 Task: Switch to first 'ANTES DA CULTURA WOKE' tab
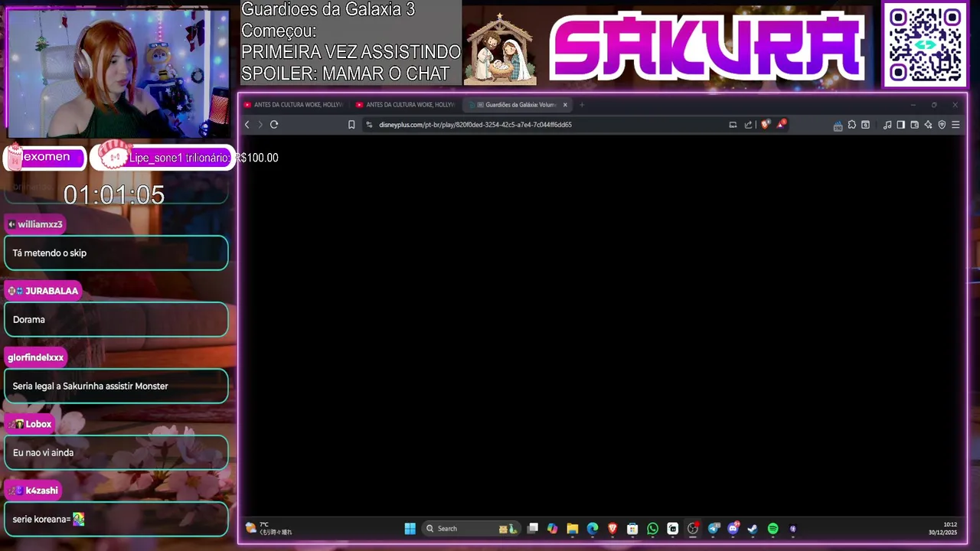(x=293, y=105)
